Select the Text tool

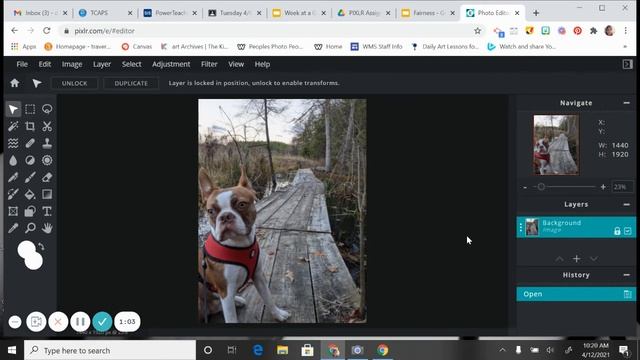tap(47, 211)
